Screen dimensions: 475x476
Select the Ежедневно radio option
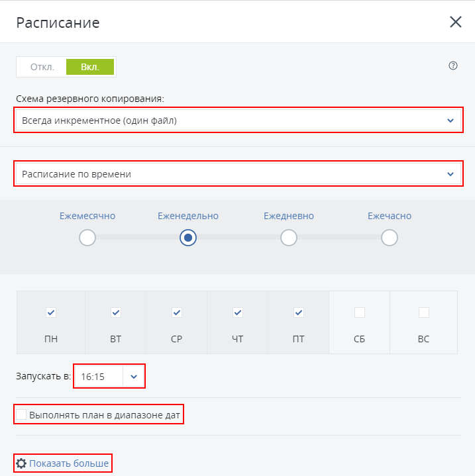coord(289,238)
